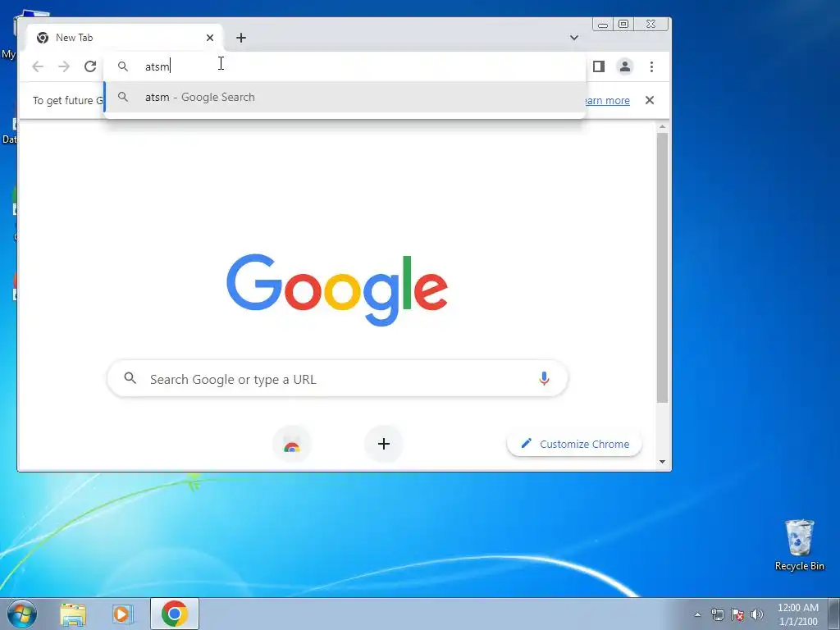The height and width of the screenshot is (630, 840).
Task: Click the browser back arrow
Action: click(38, 66)
